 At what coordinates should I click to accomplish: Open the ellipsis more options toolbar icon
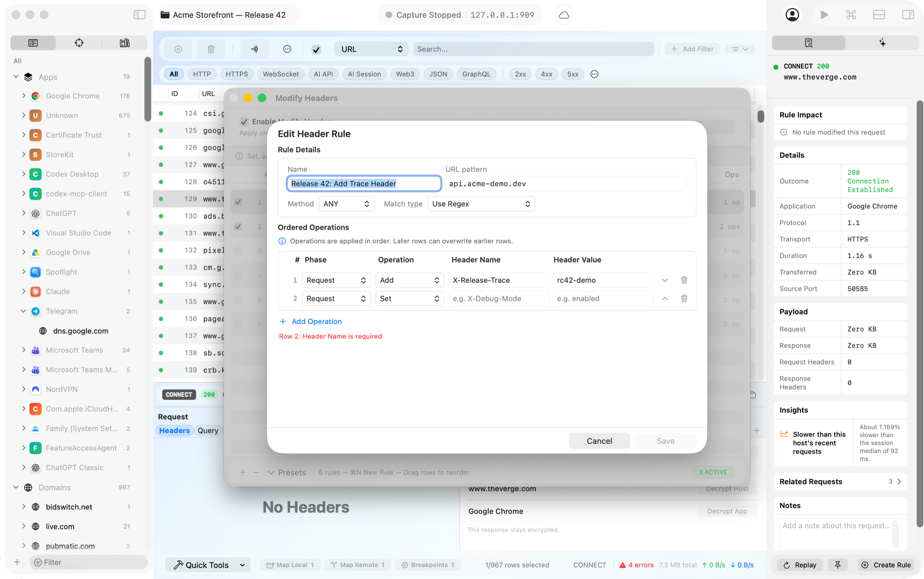tap(287, 49)
